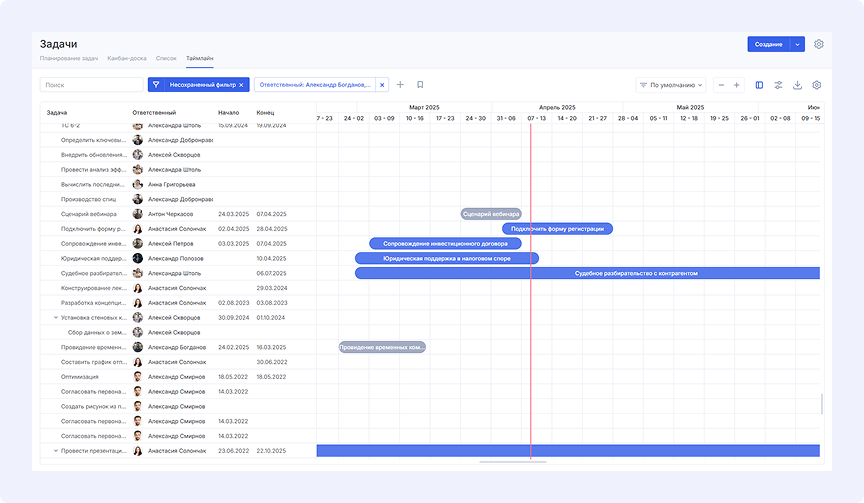Screen dimensions: 864x503
Task: Zoom out the timeline with minus icon
Action: [721, 85]
